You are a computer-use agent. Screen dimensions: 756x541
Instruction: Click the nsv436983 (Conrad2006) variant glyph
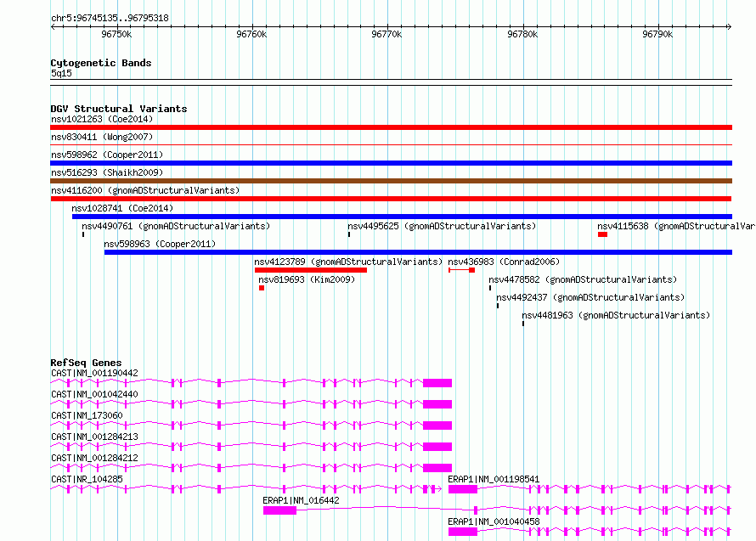pos(462,270)
